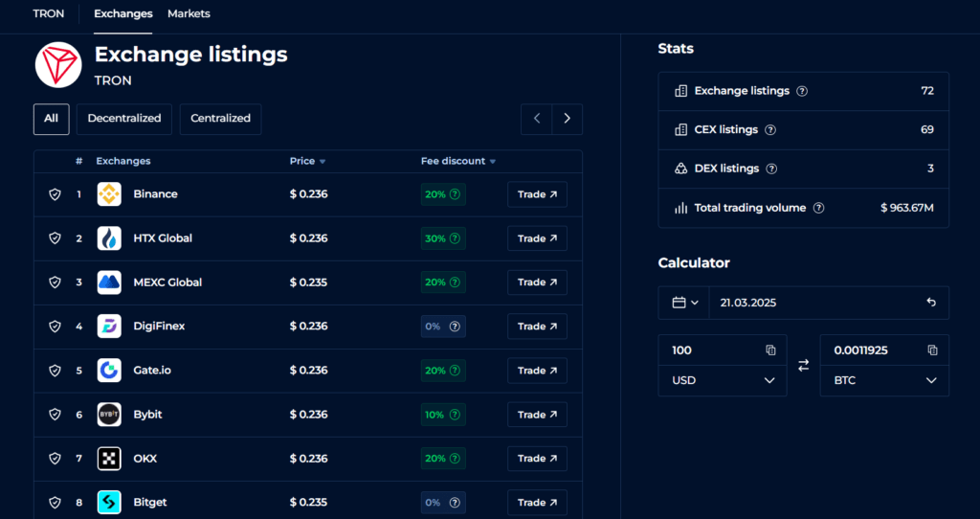
Task: Click the verified shield icon for Binance
Action: click(x=55, y=194)
